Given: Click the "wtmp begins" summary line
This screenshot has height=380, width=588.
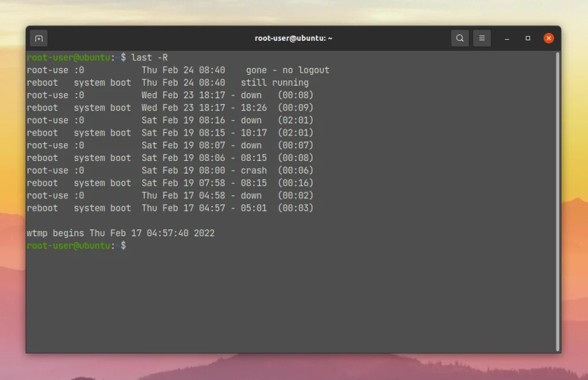Looking at the screenshot, I should [x=121, y=233].
